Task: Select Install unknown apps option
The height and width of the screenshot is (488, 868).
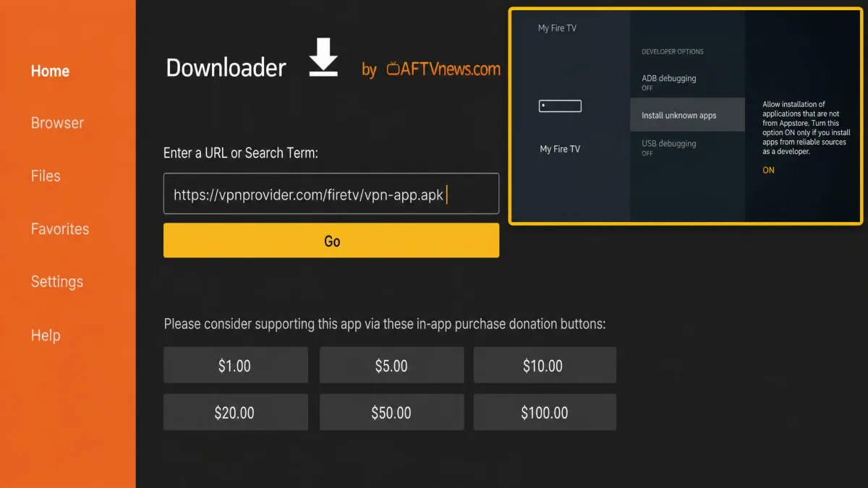Action: [x=687, y=115]
